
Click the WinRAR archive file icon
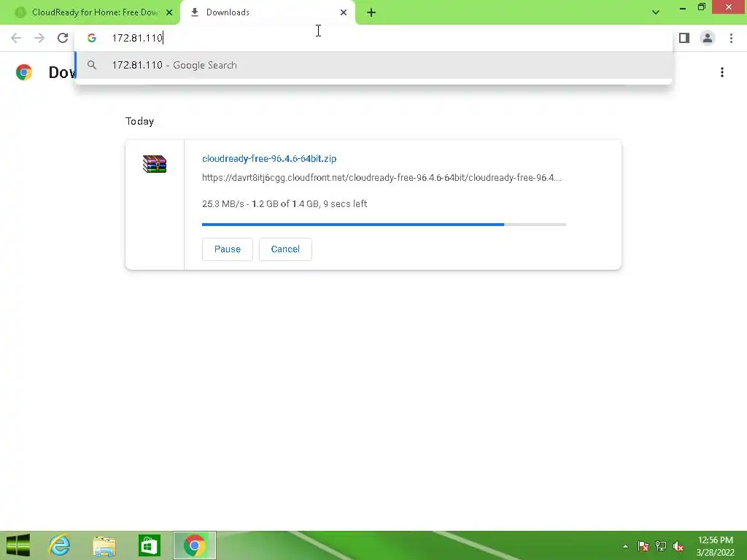[155, 164]
